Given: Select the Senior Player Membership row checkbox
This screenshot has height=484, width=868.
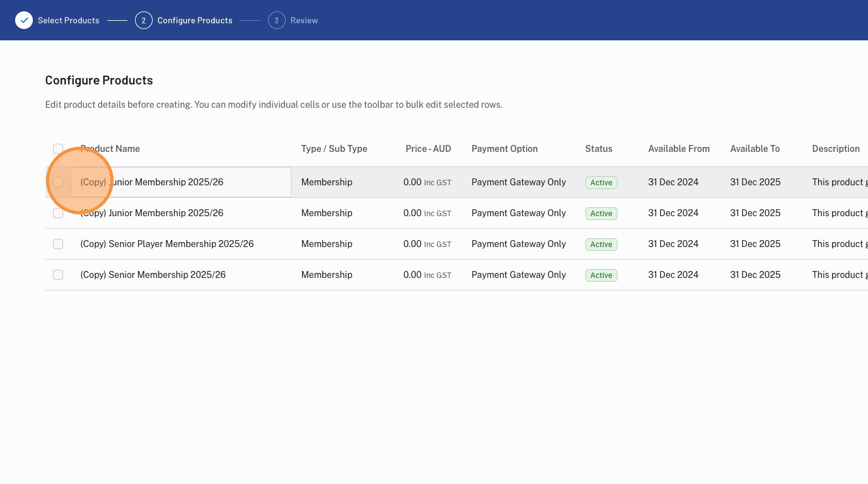Looking at the screenshot, I should pos(58,244).
